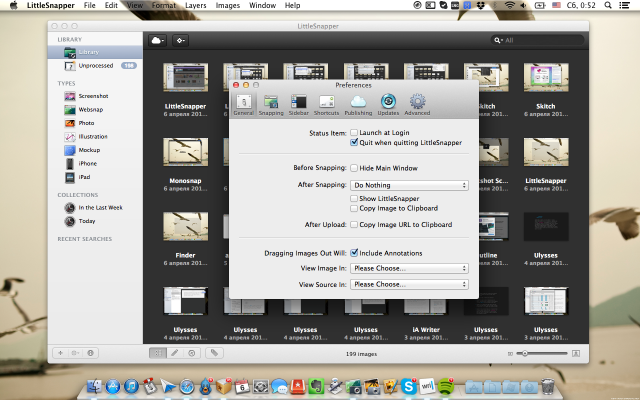Switch to Shortcuts preferences
This screenshot has width=640, height=400.
[326, 104]
